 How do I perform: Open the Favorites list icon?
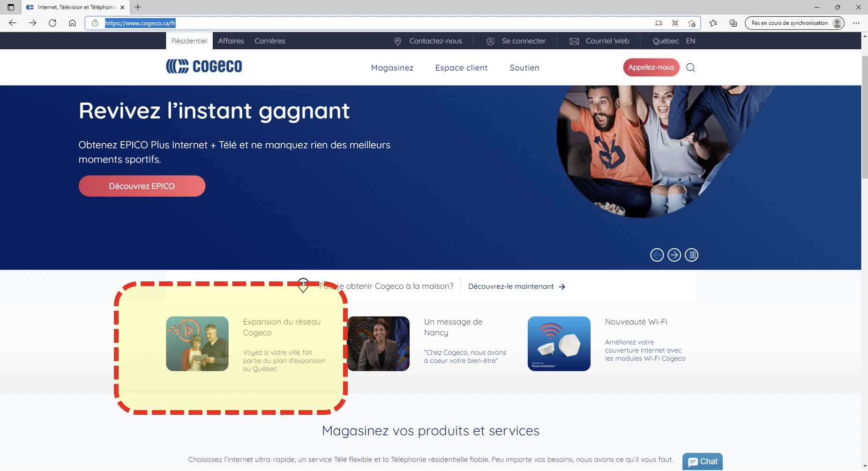[x=713, y=23]
